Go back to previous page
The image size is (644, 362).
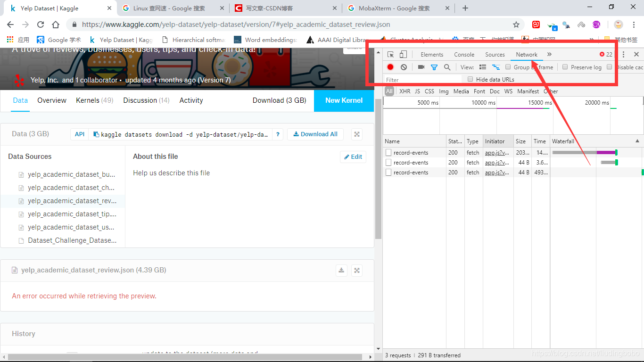point(10,25)
